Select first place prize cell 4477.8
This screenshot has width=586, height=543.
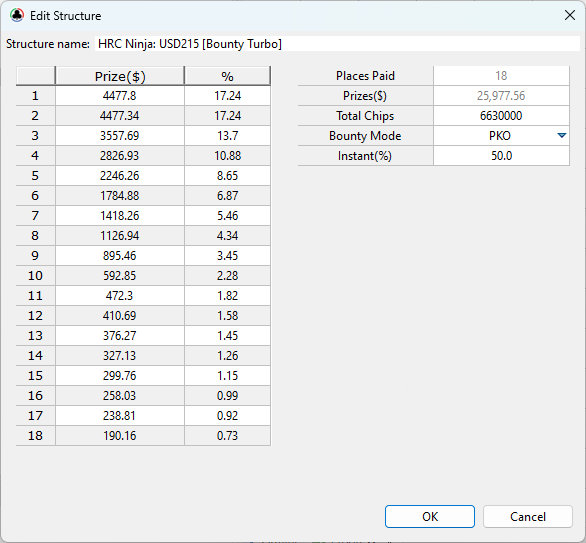pos(120,96)
